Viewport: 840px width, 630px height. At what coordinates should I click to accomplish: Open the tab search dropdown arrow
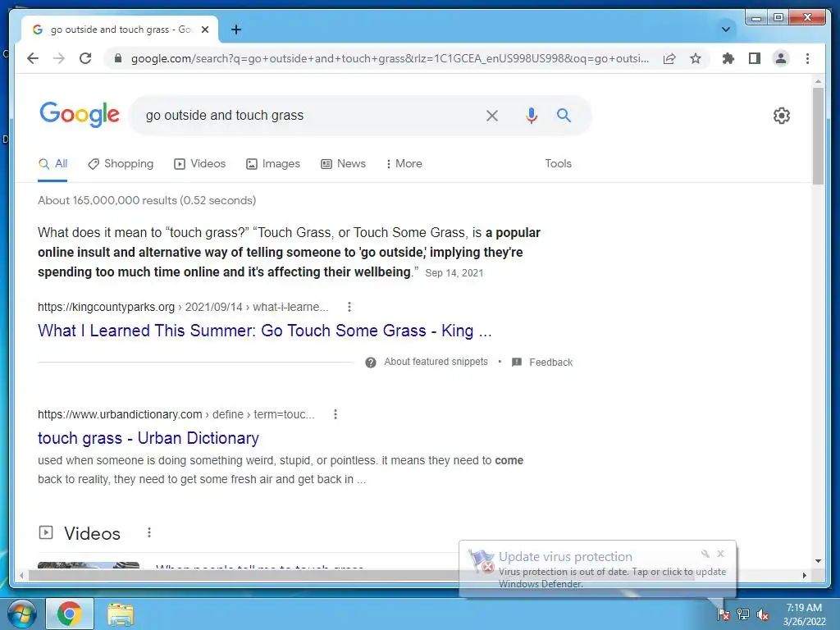[x=726, y=30]
